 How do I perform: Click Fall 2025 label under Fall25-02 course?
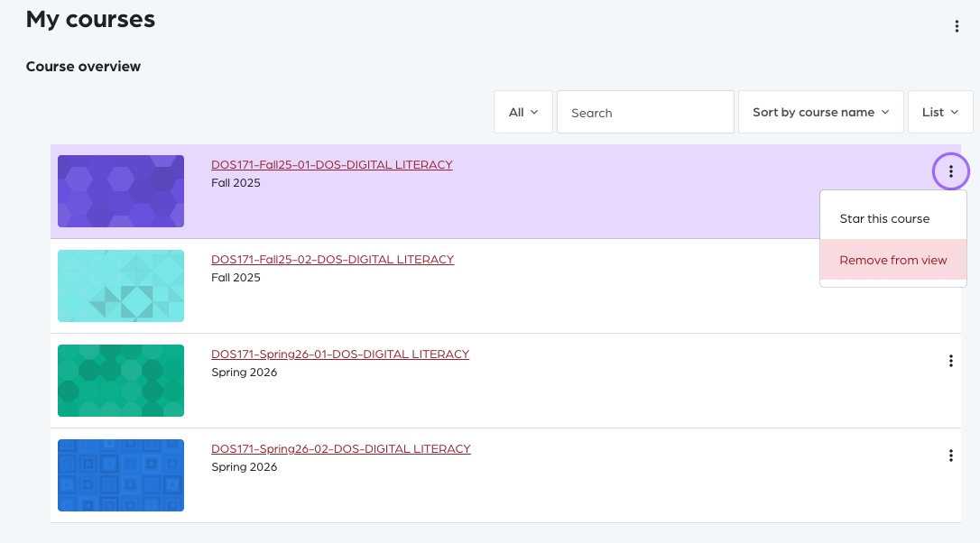[x=236, y=278]
